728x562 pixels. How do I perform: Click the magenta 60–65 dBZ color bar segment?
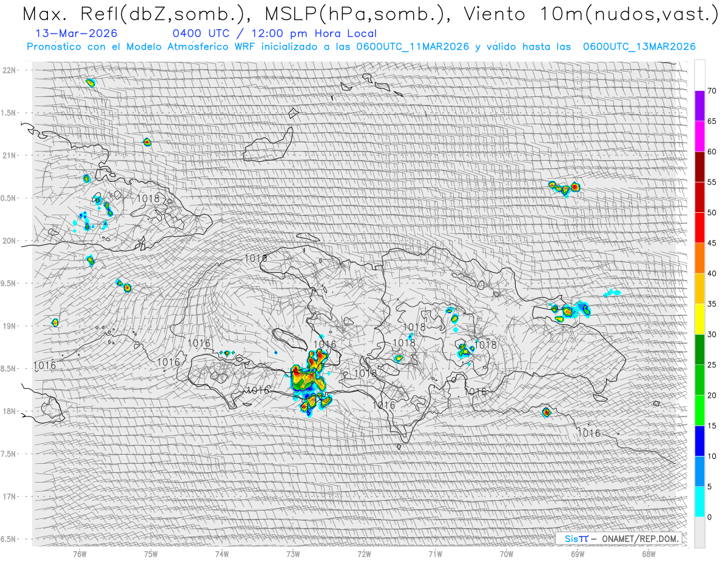click(699, 136)
